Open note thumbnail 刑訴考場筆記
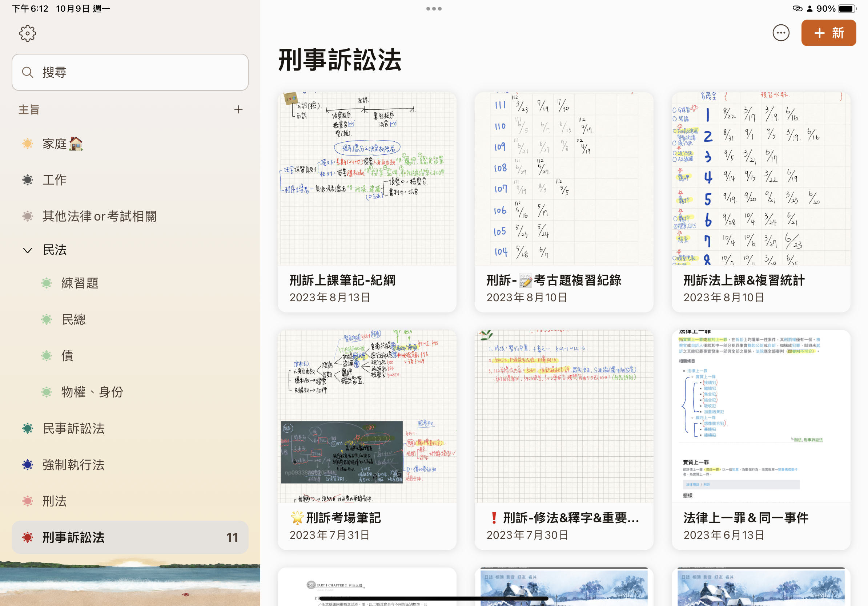The height and width of the screenshot is (606, 868). (x=367, y=416)
